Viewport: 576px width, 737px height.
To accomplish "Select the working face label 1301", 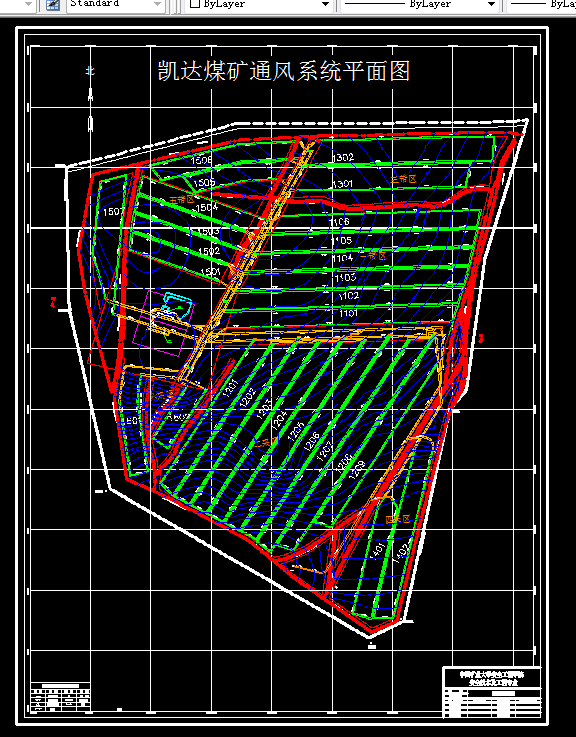I will click(342, 184).
